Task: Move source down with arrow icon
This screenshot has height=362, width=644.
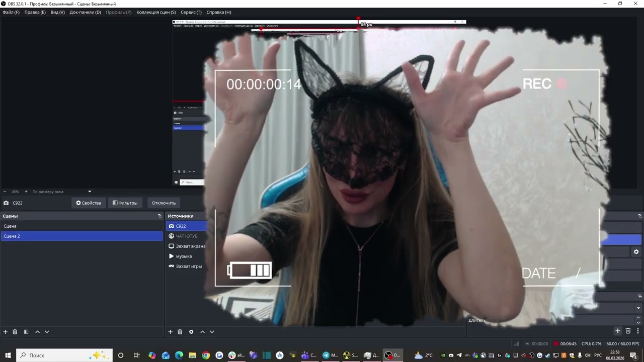Action: click(212, 332)
